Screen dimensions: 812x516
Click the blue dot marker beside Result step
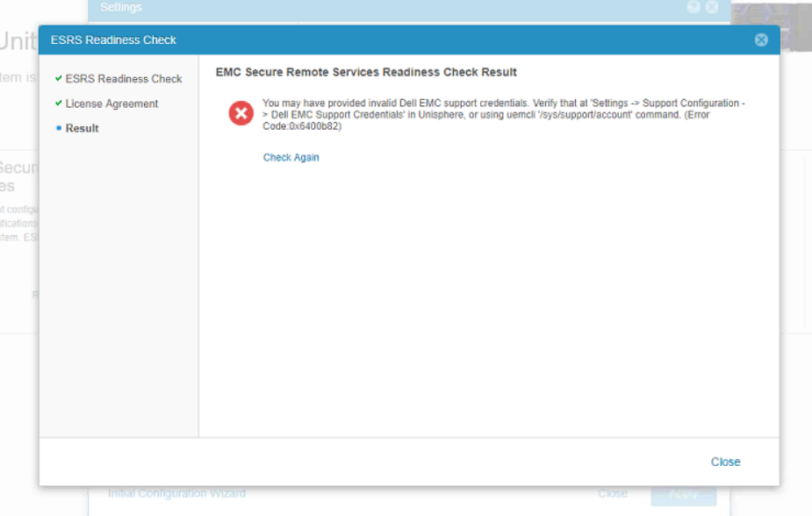tap(61, 127)
